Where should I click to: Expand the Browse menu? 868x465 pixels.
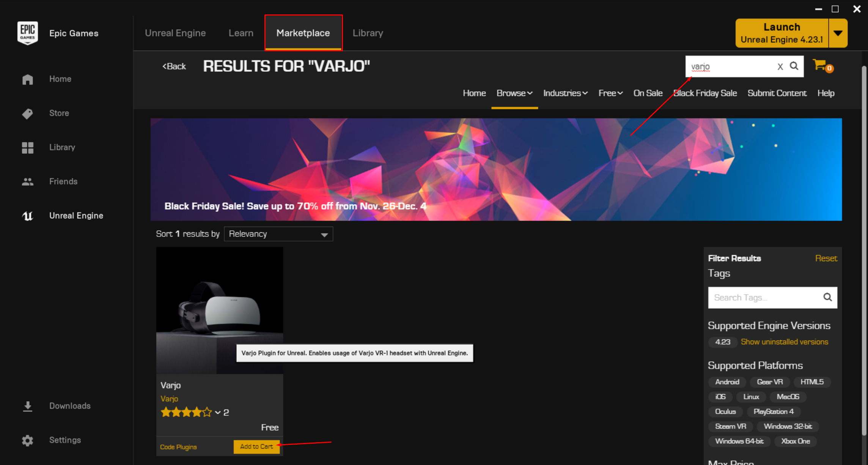[514, 93]
